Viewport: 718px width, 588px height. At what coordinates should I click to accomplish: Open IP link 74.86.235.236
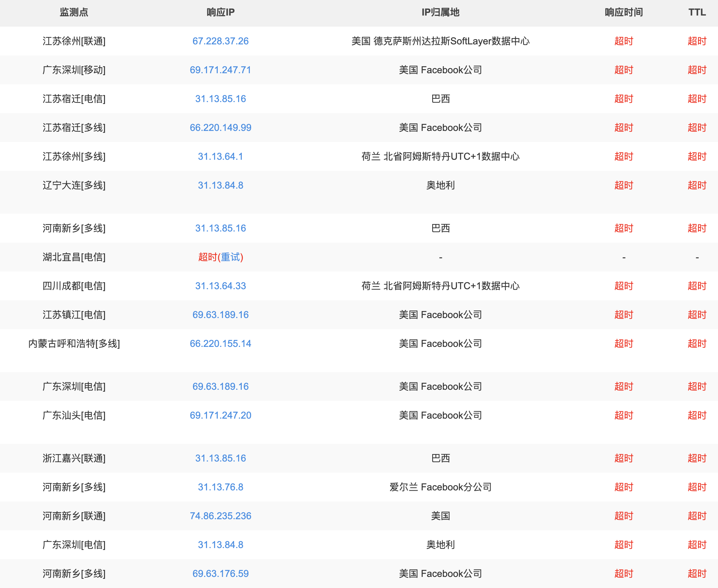pos(220,516)
